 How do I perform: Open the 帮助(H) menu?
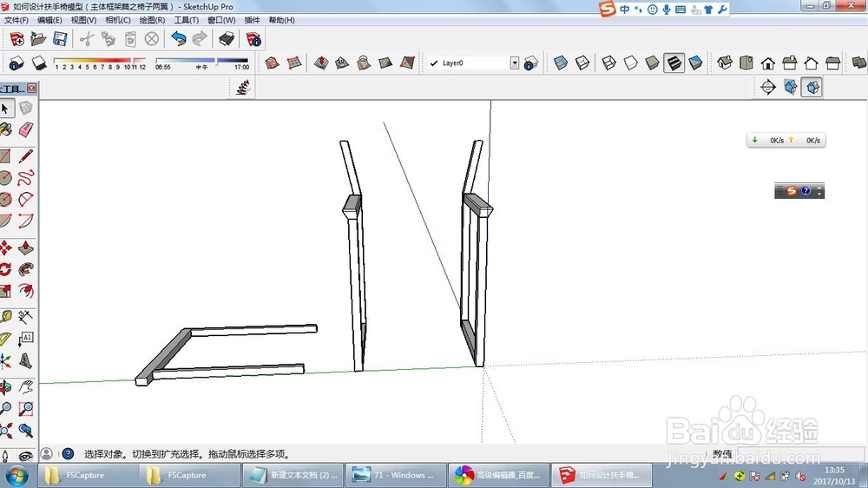281,20
